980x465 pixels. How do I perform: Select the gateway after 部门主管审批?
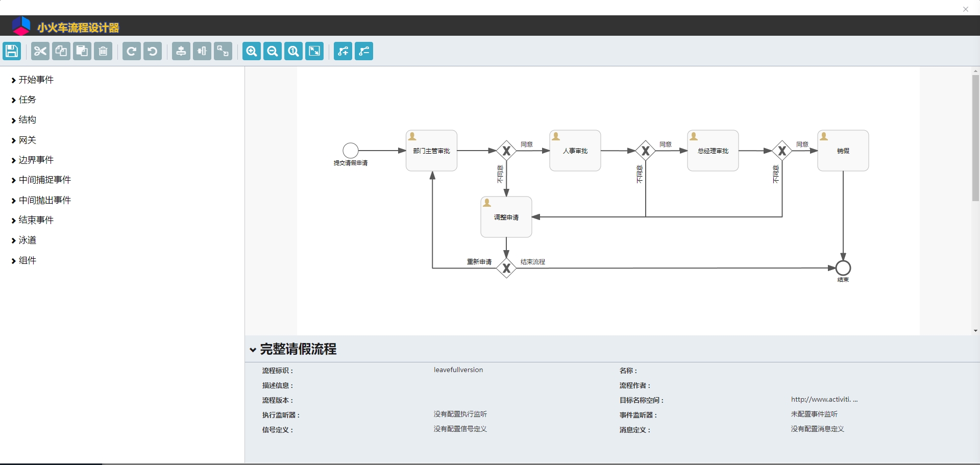click(x=506, y=151)
